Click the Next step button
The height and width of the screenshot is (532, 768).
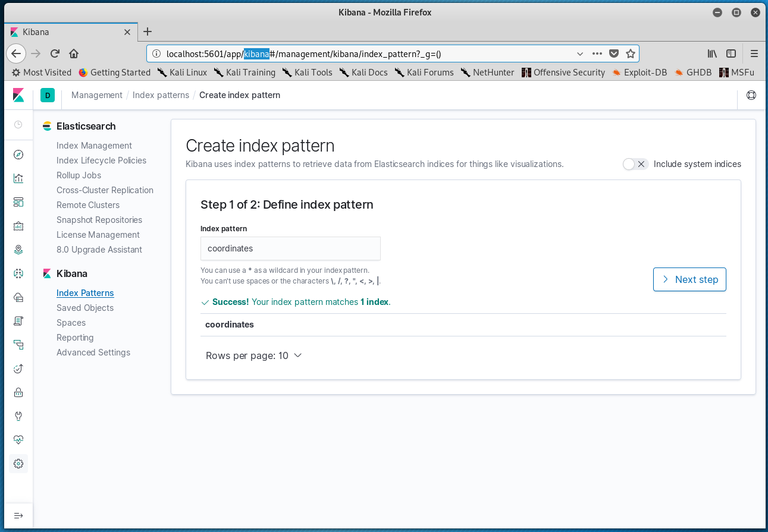pos(689,279)
